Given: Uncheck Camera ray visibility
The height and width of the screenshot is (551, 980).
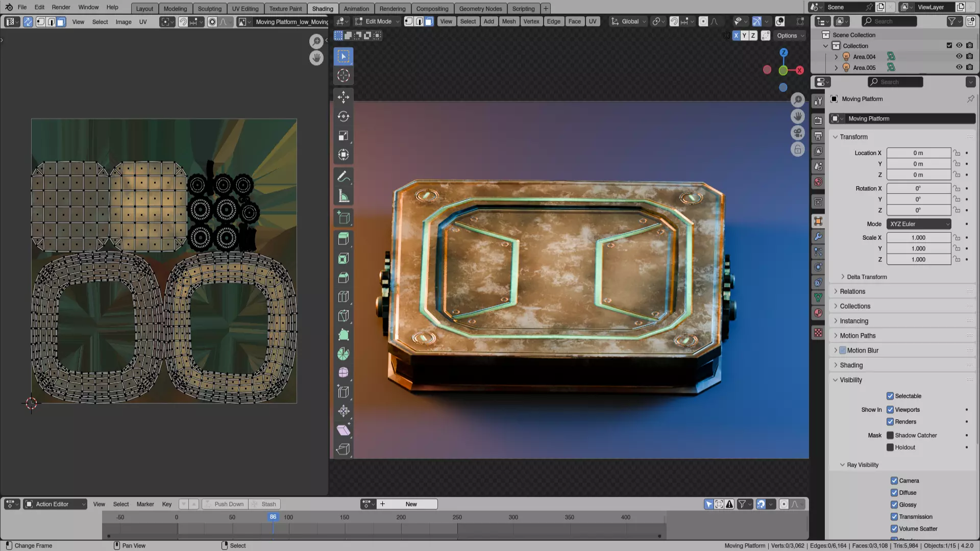Looking at the screenshot, I should pos(894,481).
